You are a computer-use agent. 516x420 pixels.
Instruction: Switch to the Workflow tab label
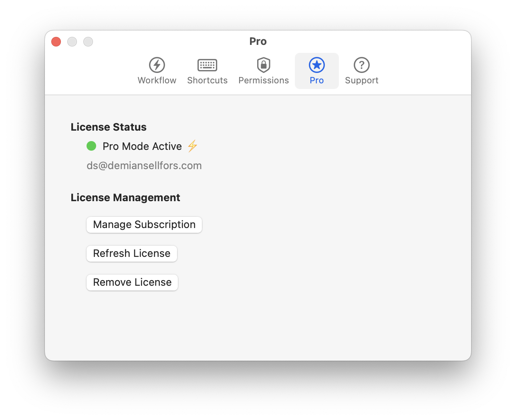click(157, 81)
